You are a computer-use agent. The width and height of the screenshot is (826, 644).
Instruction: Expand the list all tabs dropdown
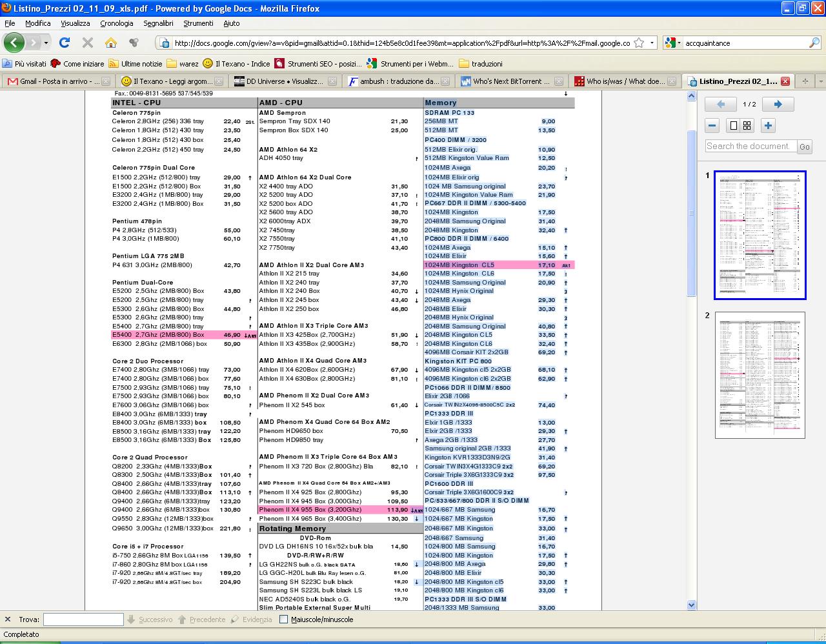(x=820, y=81)
